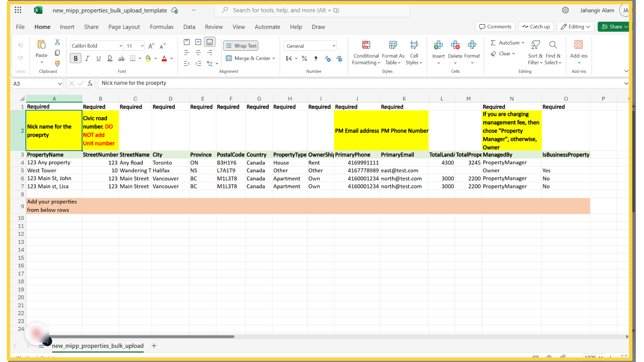
Task: Switch to the Insert tab
Action: tap(67, 27)
